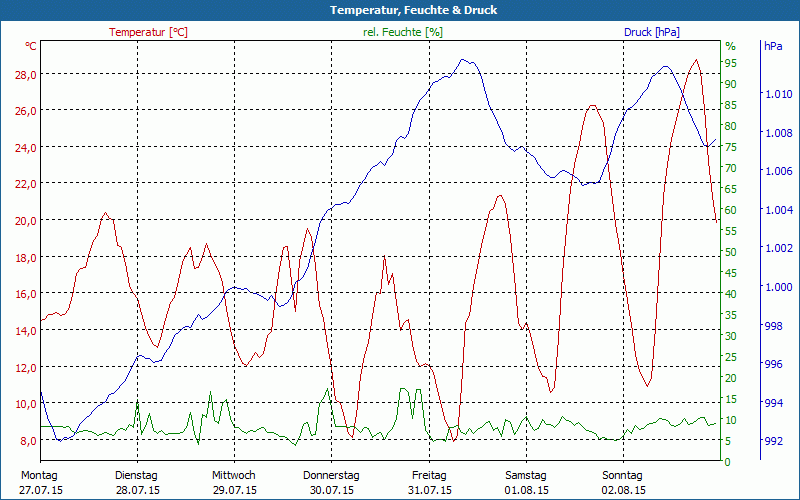Image resolution: width=800 pixels, height=500 pixels.
Task: Select the Montag 27.07.15 date label
Action: pos(40,482)
